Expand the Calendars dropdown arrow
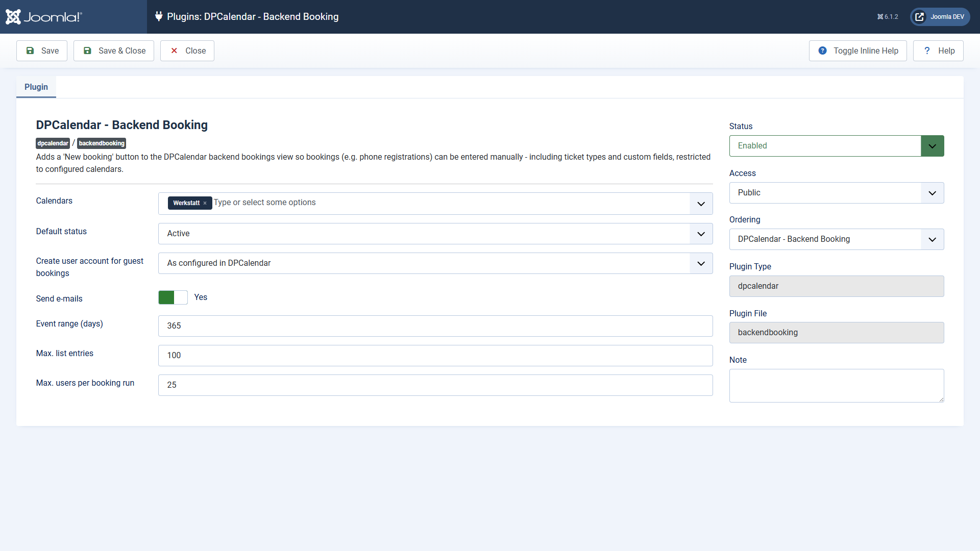980x551 pixels. tap(701, 204)
